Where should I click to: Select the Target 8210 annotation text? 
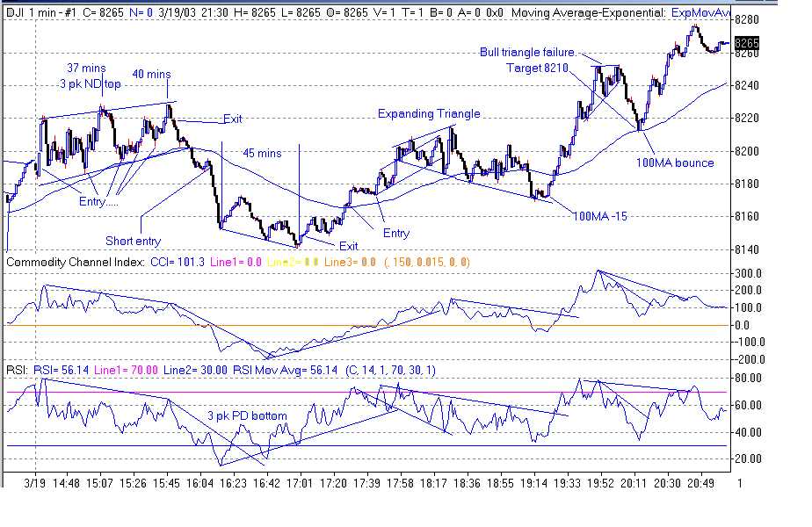coord(537,68)
